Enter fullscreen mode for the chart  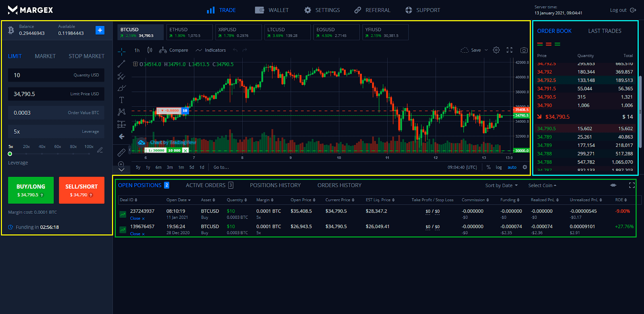[x=510, y=50]
